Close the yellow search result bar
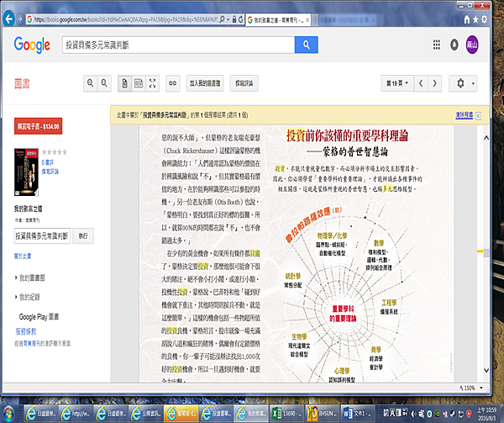 (x=478, y=116)
